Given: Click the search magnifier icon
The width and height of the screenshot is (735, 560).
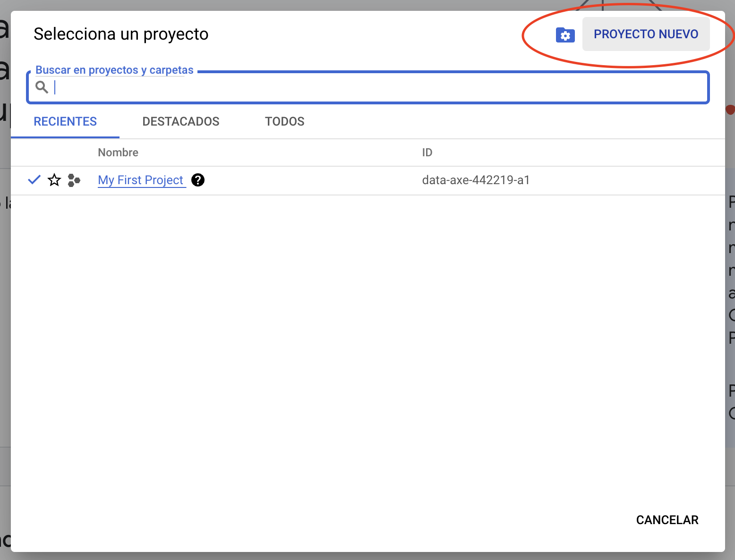Looking at the screenshot, I should pyautogui.click(x=42, y=87).
